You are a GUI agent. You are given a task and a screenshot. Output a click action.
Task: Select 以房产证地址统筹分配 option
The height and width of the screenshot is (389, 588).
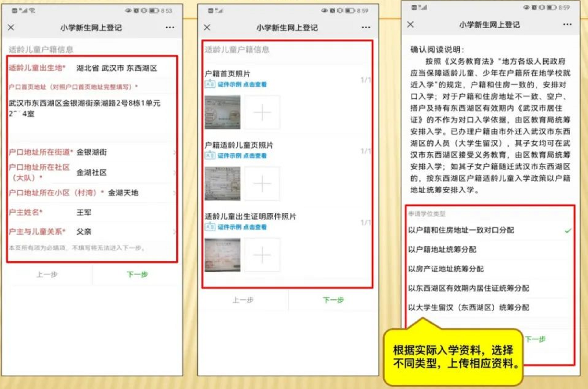click(489, 269)
